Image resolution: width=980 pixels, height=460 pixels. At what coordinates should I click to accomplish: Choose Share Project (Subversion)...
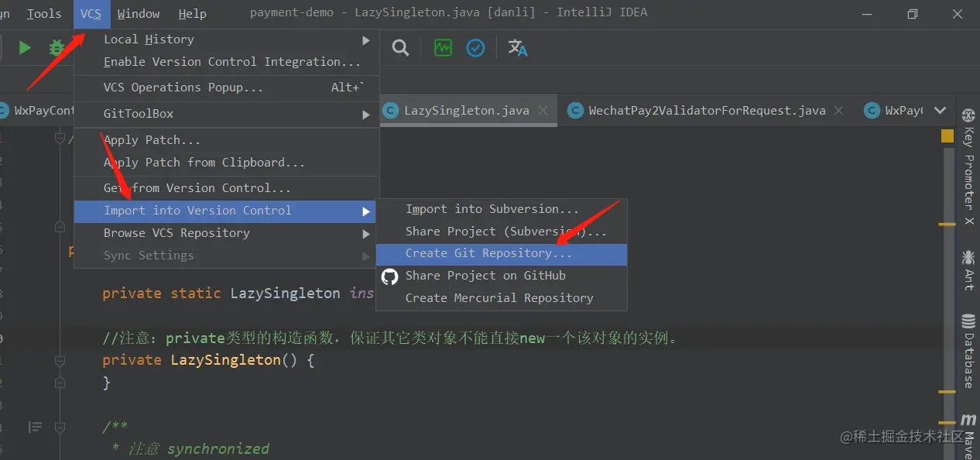[x=502, y=232]
